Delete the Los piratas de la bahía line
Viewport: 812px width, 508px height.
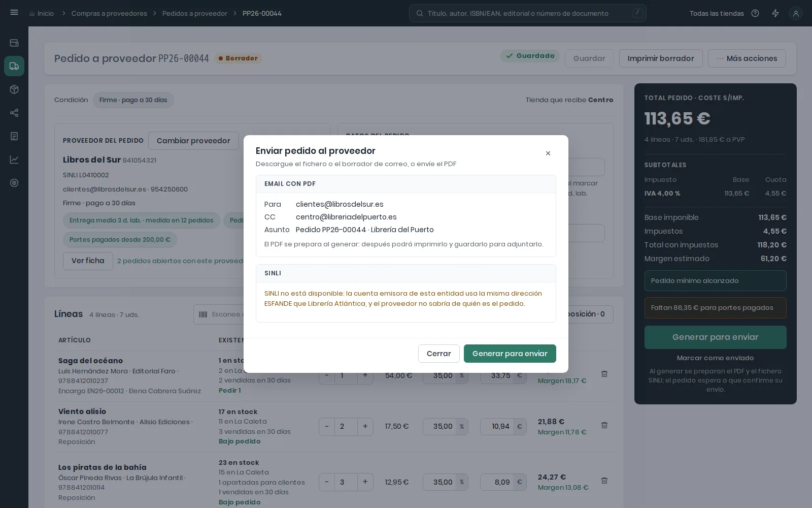pos(604,481)
